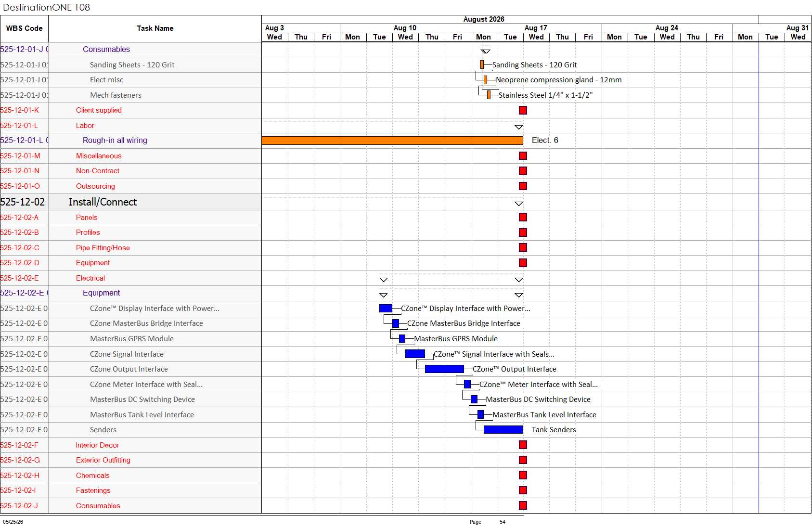Select the Rough-in all wiring task
812x528 pixels.
[115, 141]
